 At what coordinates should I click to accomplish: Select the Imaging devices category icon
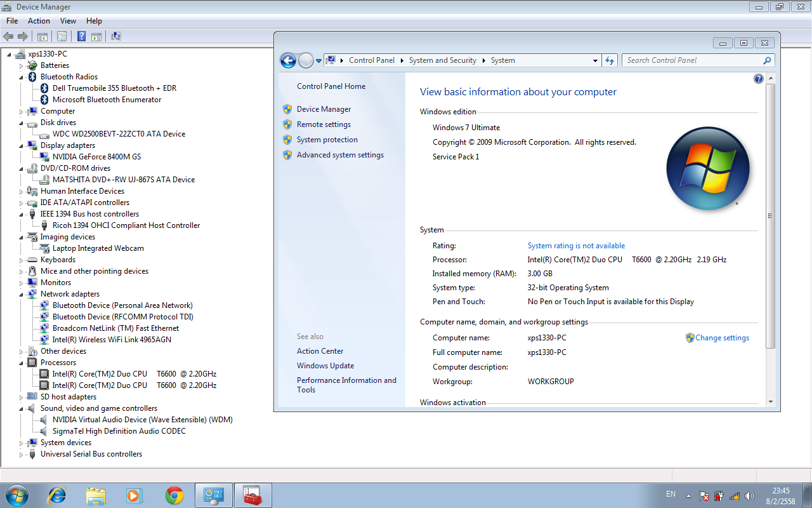pos(32,237)
